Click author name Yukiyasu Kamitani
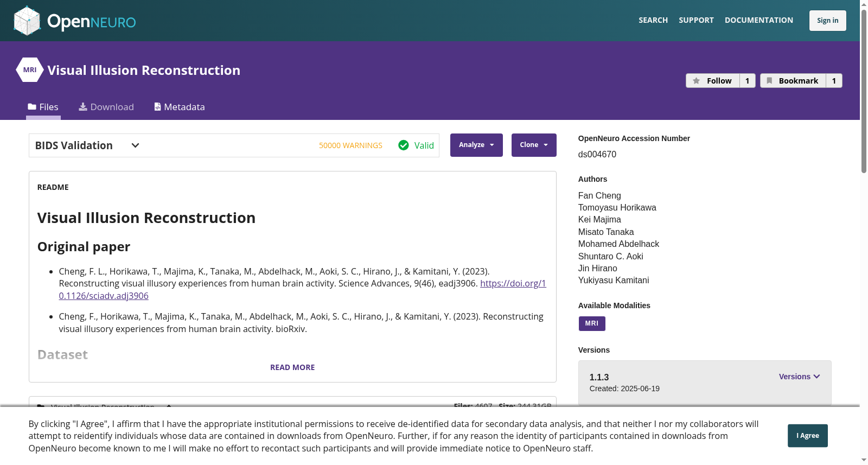 [614, 281]
